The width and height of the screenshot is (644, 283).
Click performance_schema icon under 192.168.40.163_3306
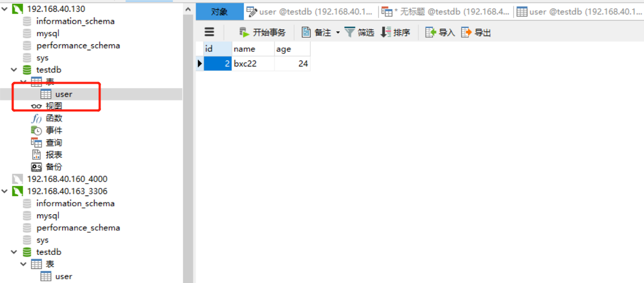(x=27, y=227)
